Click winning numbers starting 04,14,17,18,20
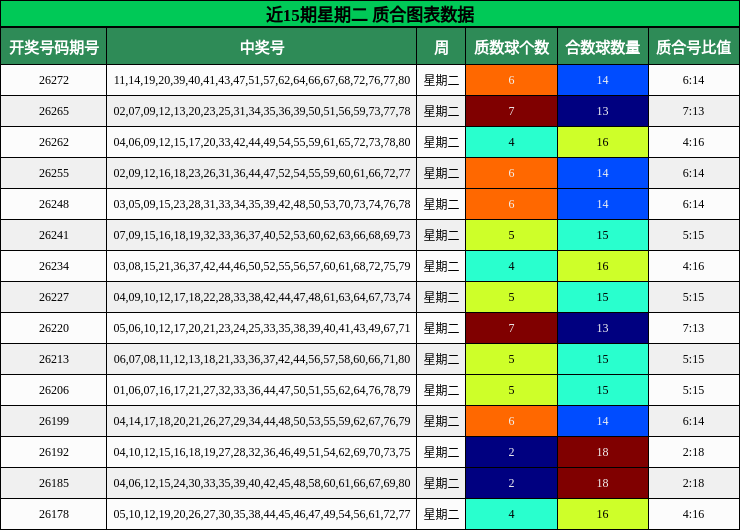 coord(262,421)
